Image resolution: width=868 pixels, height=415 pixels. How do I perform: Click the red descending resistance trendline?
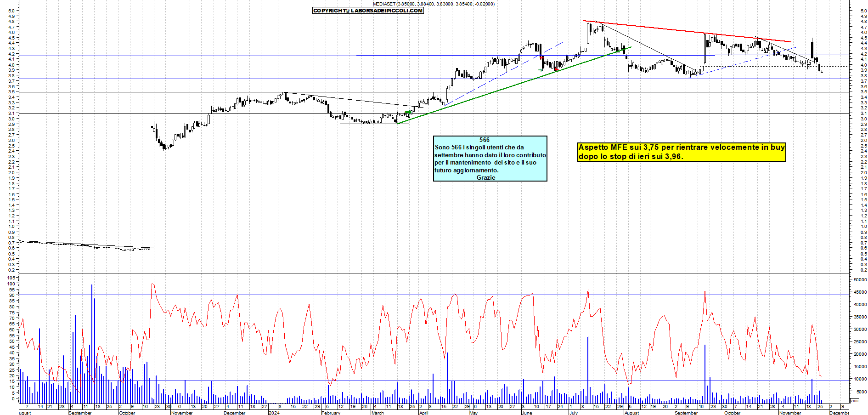tap(687, 31)
